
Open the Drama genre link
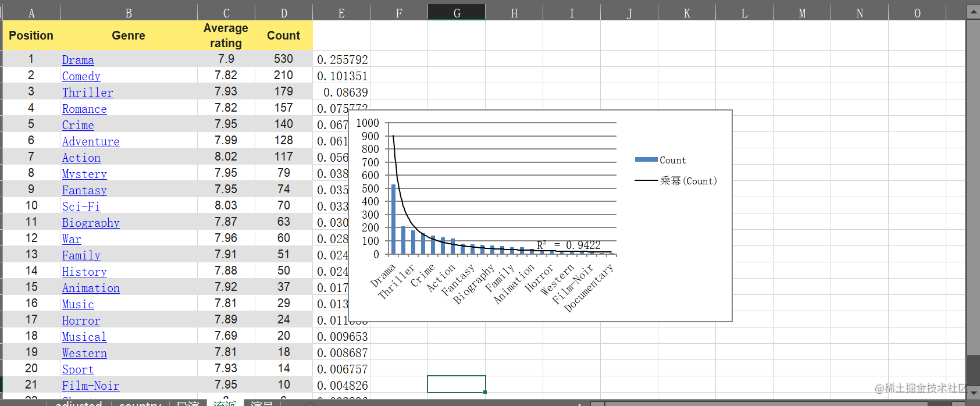point(78,60)
